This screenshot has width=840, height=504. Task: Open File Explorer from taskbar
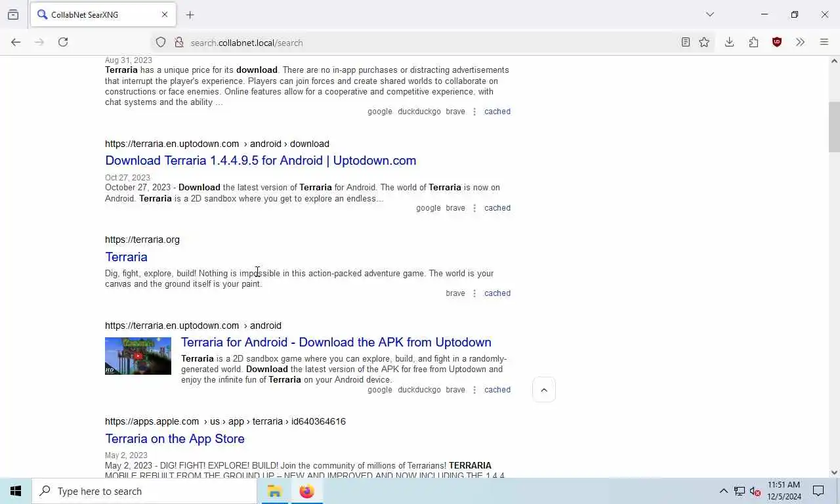(275, 491)
